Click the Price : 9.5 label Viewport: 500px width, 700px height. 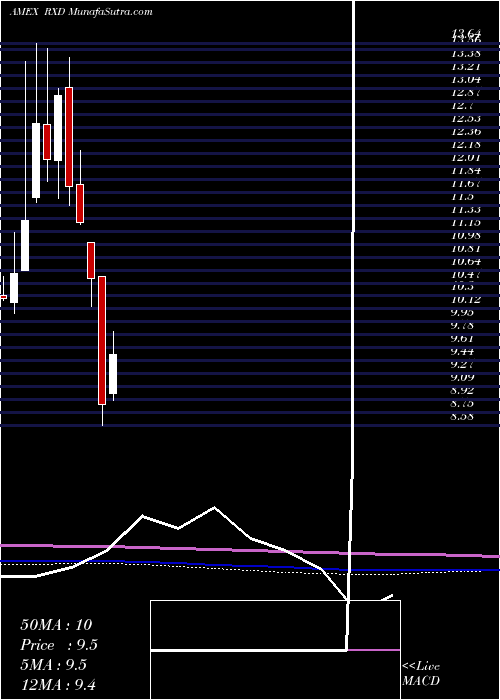[59, 645]
